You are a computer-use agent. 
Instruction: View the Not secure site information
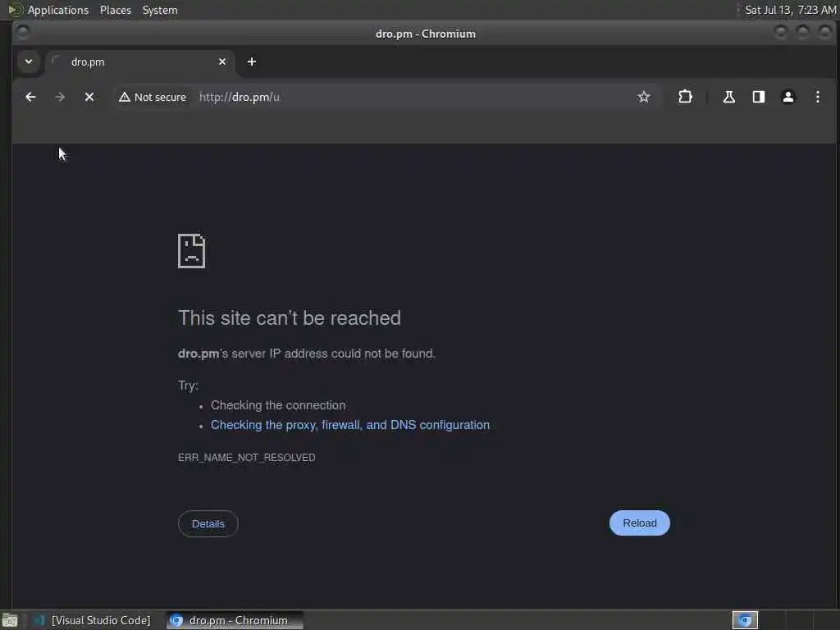coord(153,97)
